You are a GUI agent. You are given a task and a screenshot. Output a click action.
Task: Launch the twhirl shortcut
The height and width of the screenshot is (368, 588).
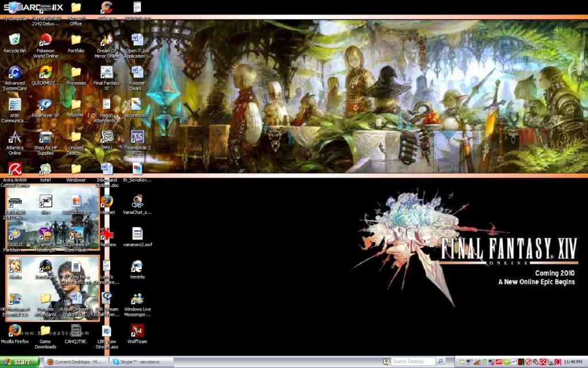(x=45, y=168)
